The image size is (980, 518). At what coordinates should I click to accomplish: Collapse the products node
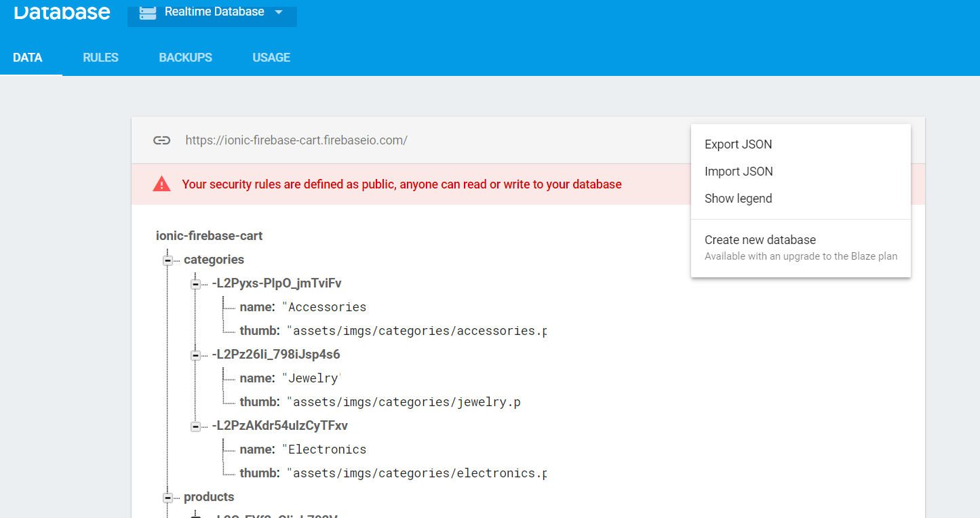tap(168, 497)
